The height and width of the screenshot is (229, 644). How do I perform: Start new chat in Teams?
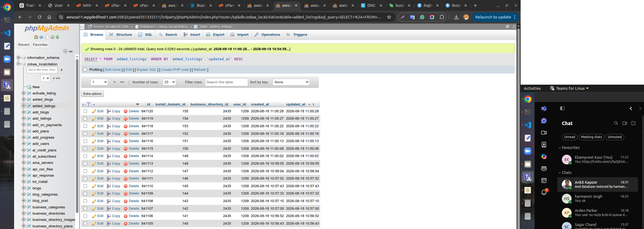coord(633,123)
